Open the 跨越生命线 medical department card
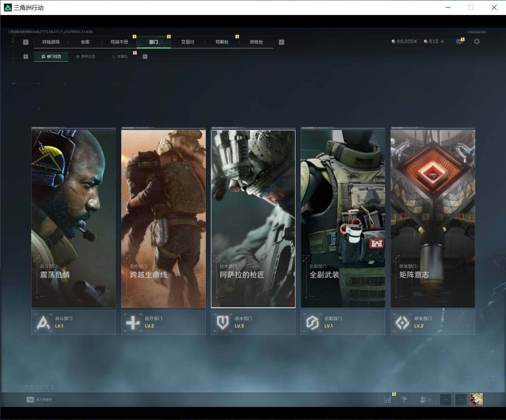 pyautogui.click(x=164, y=218)
